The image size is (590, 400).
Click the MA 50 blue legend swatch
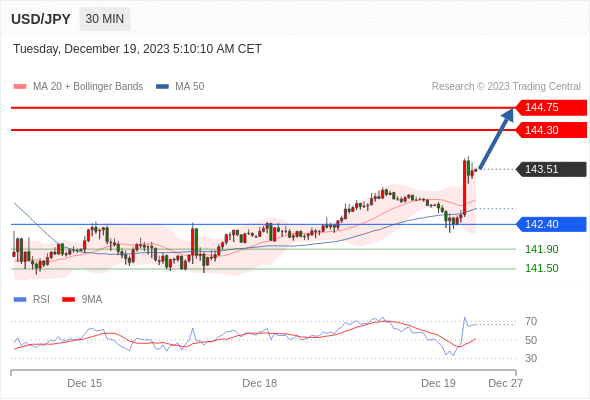click(x=162, y=87)
